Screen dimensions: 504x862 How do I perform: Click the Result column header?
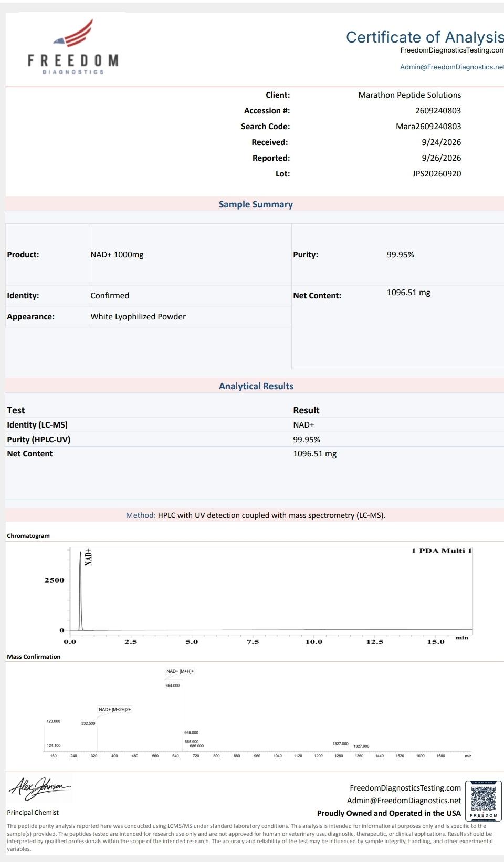click(x=306, y=410)
